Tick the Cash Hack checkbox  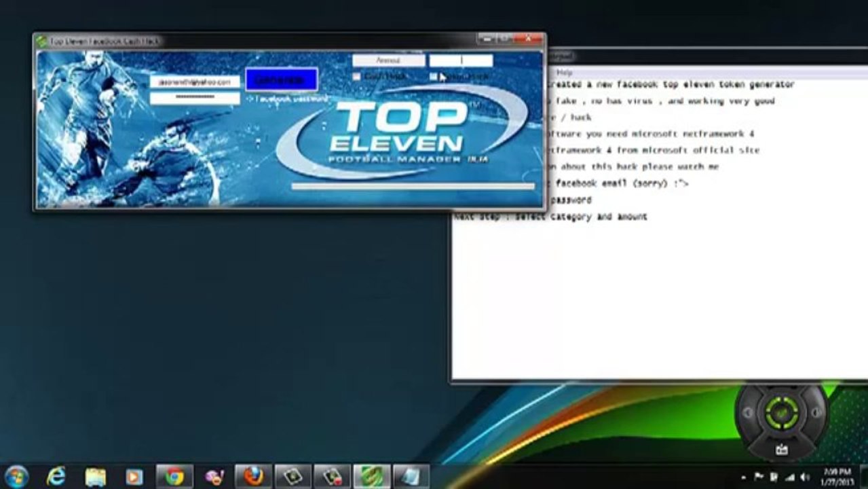[x=356, y=77]
